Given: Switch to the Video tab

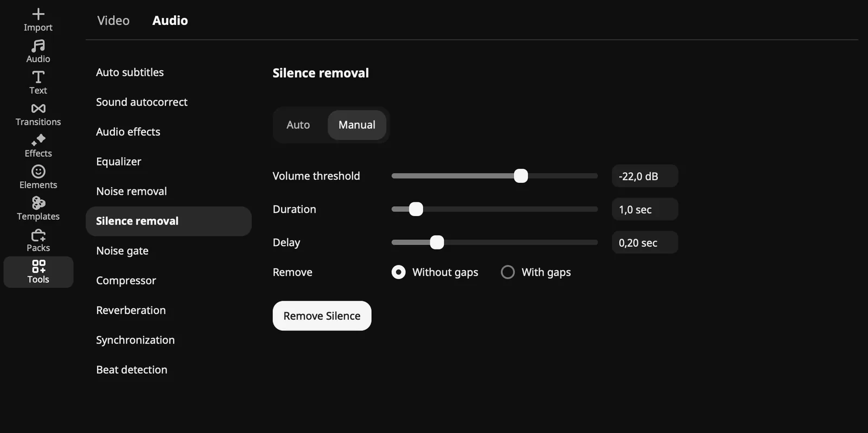Looking at the screenshot, I should [x=113, y=21].
